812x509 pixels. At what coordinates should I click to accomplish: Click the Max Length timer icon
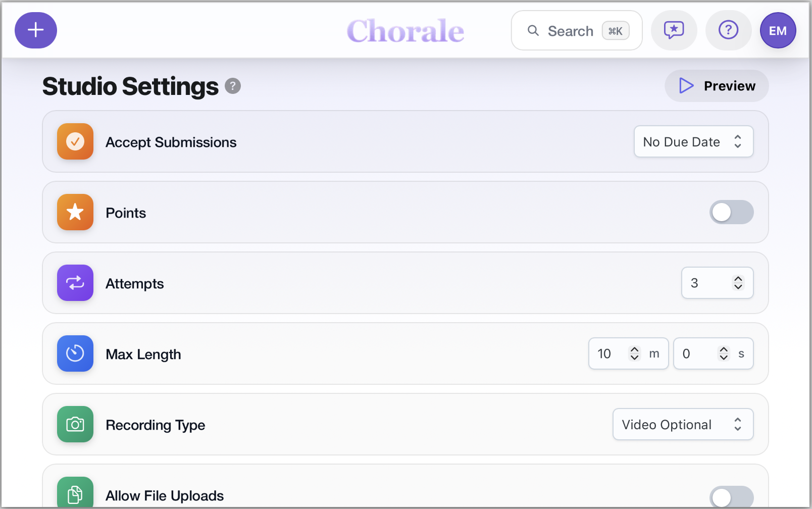(x=75, y=353)
